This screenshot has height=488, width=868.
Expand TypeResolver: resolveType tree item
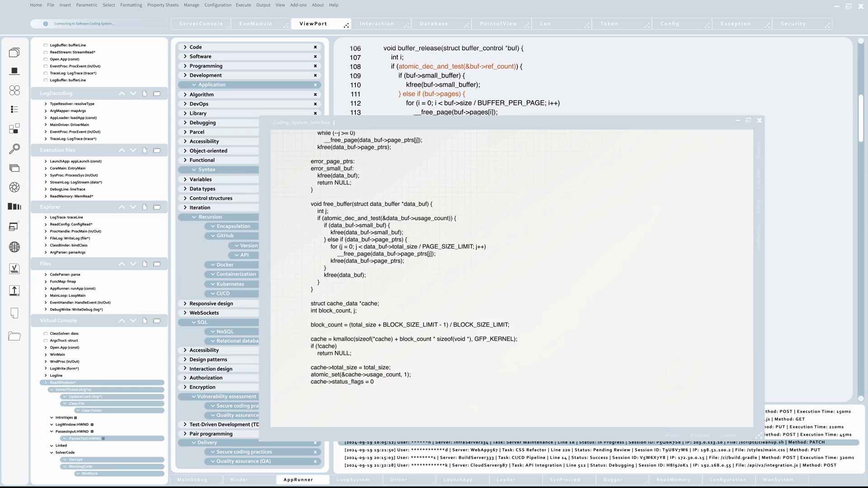pos(46,104)
